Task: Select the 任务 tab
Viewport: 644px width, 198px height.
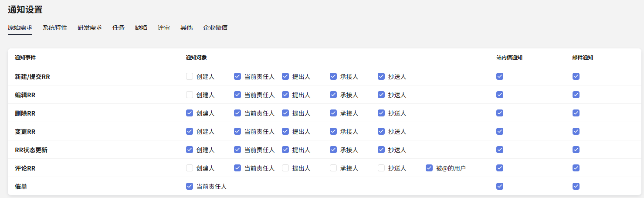Action: click(119, 27)
